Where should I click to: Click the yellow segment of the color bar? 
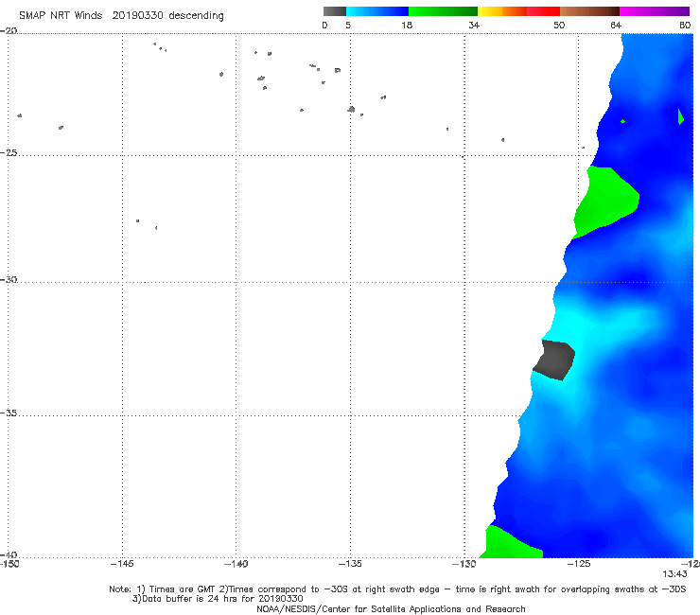pos(490,11)
